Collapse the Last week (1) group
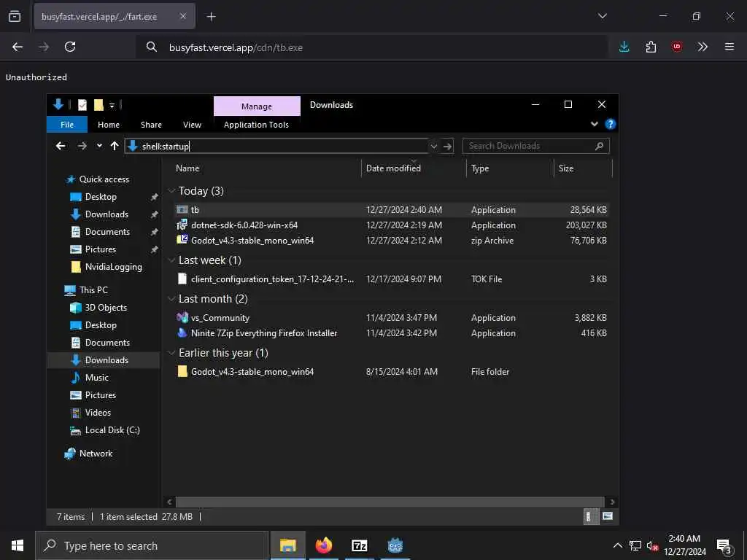Screen dimensions: 747x560 (x=172, y=260)
